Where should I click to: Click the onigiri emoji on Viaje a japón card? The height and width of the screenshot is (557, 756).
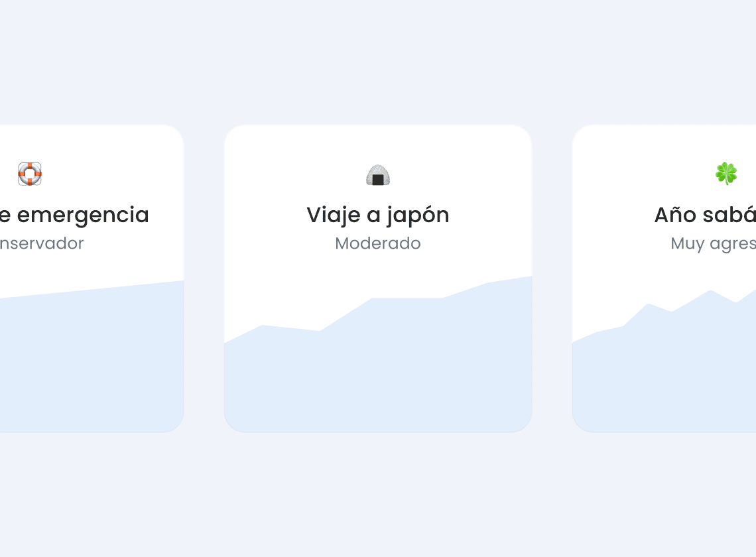point(378,174)
